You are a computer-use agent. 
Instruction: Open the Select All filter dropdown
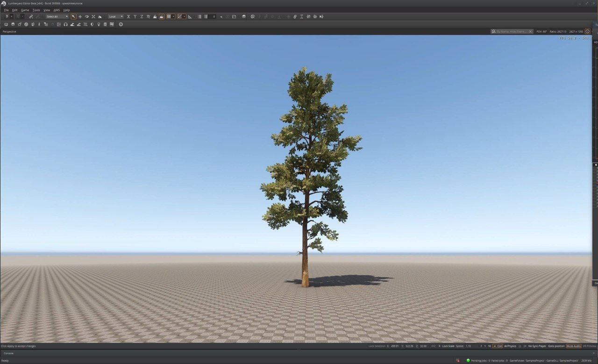click(57, 16)
